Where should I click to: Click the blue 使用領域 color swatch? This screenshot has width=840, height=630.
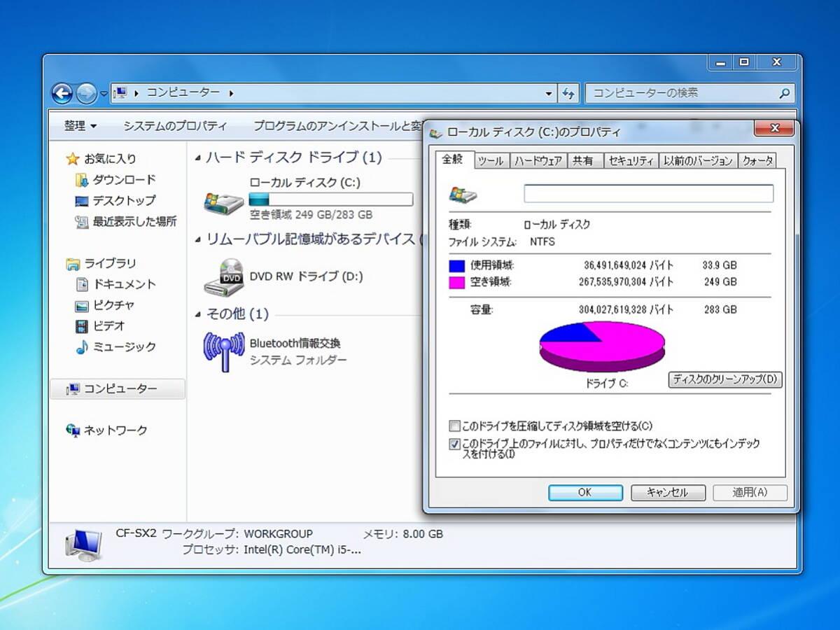(x=456, y=266)
